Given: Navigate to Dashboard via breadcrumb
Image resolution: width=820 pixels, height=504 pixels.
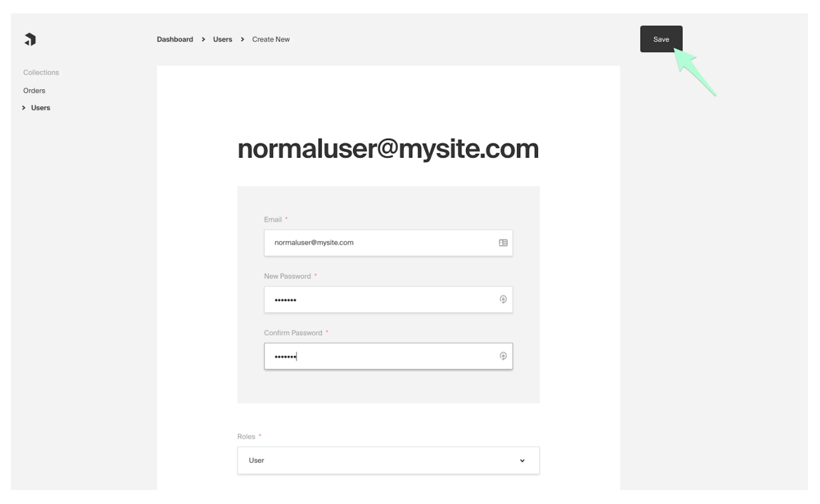Looking at the screenshot, I should [x=175, y=39].
